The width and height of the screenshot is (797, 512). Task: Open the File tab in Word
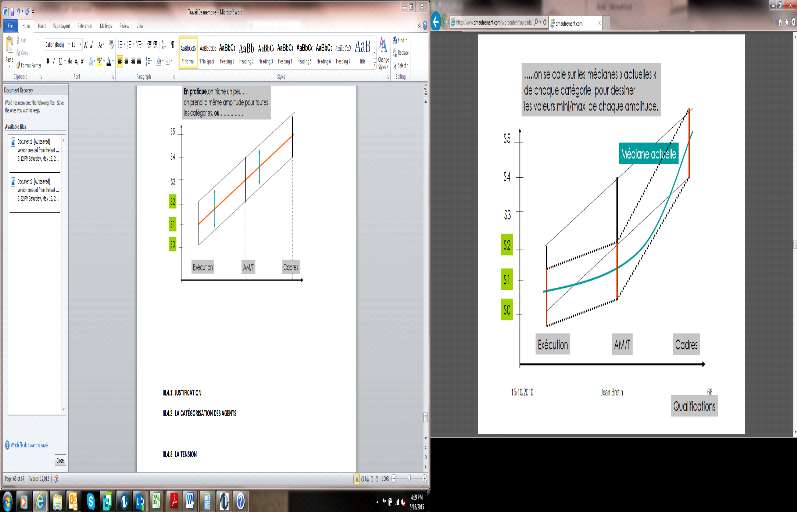click(10, 25)
